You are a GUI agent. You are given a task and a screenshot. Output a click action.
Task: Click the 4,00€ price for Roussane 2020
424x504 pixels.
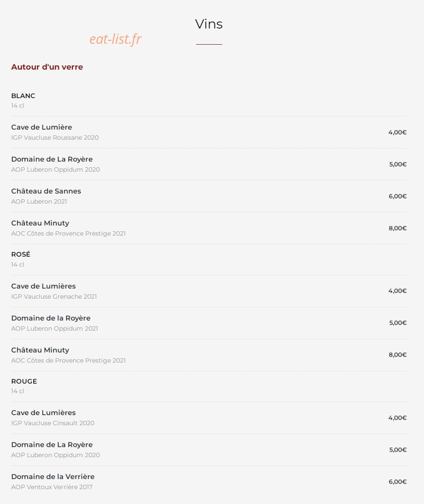click(398, 132)
